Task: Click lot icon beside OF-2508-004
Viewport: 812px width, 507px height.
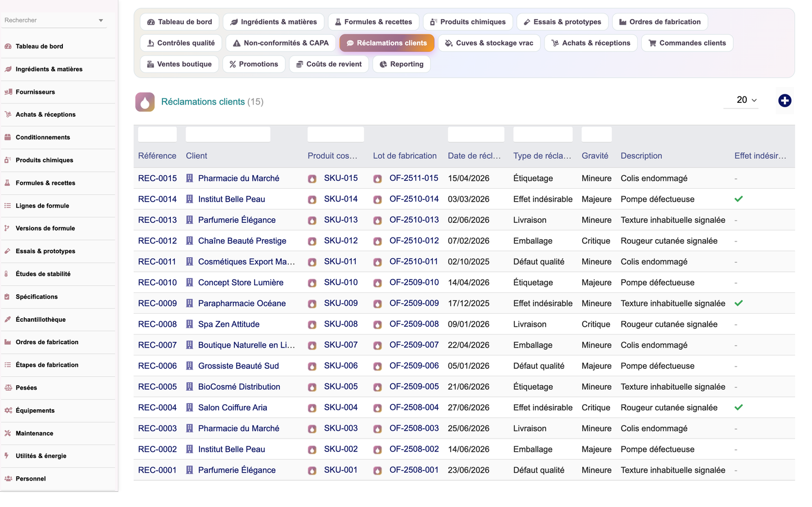Action: (x=378, y=408)
